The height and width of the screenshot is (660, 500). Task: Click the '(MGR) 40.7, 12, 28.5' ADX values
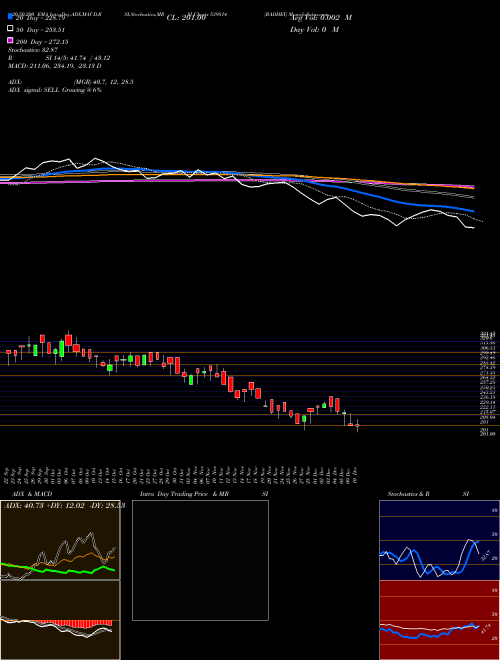pos(104,82)
